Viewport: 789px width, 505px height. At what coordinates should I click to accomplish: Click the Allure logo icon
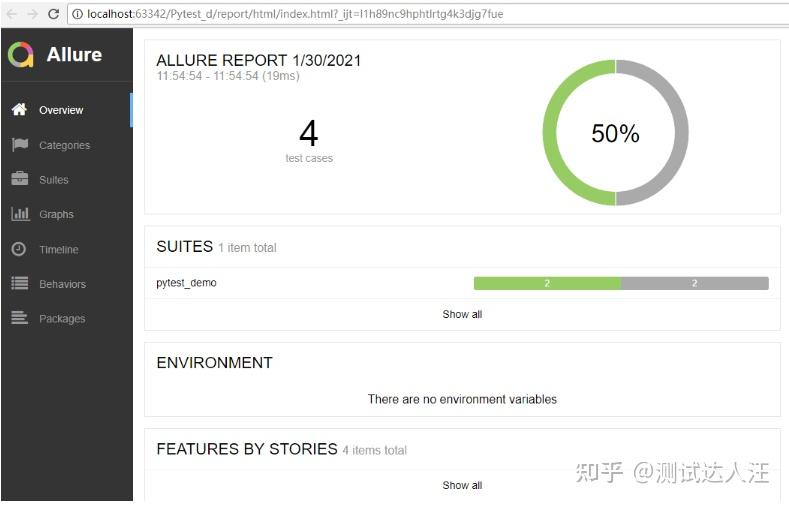tap(21, 54)
